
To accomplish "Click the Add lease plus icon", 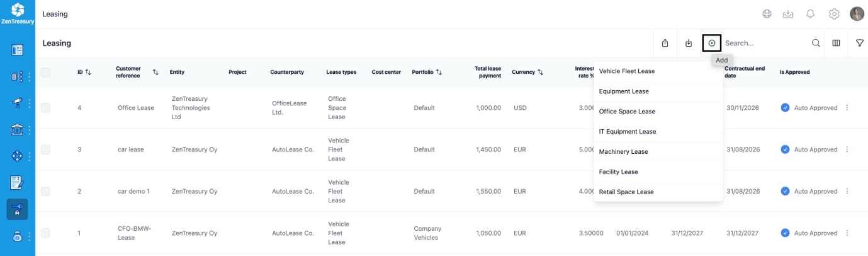I will 712,43.
